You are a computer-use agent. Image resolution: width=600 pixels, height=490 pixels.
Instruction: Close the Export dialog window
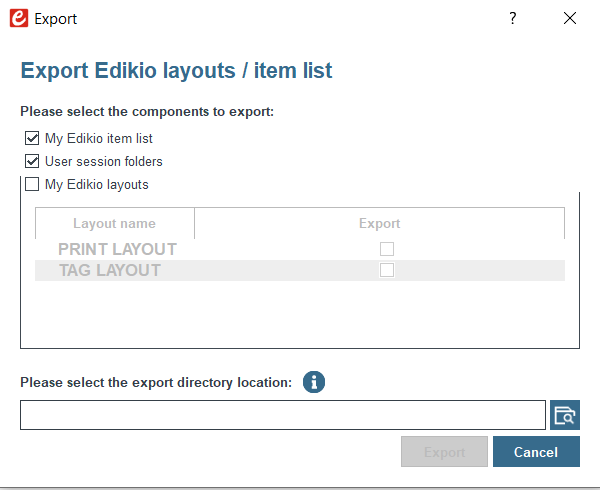570,18
